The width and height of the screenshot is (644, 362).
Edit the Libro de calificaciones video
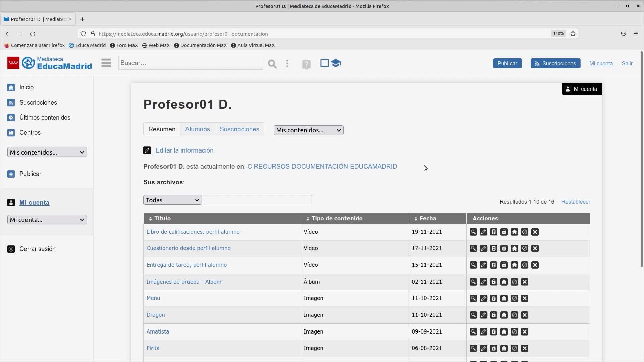coord(483,232)
